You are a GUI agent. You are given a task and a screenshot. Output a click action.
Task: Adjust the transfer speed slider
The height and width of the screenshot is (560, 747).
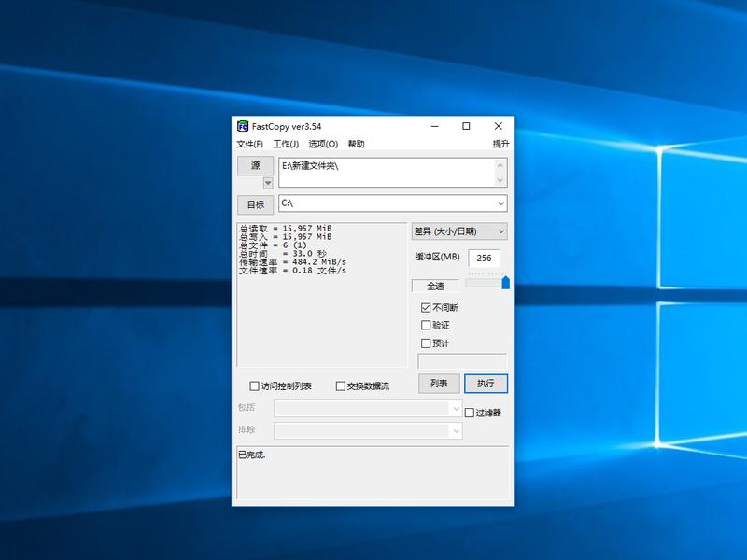(505, 282)
